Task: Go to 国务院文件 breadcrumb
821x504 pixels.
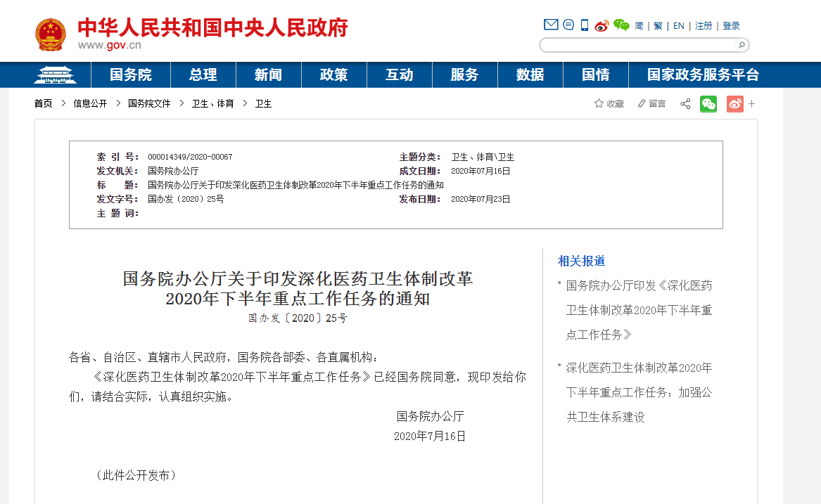Action: pos(149,103)
